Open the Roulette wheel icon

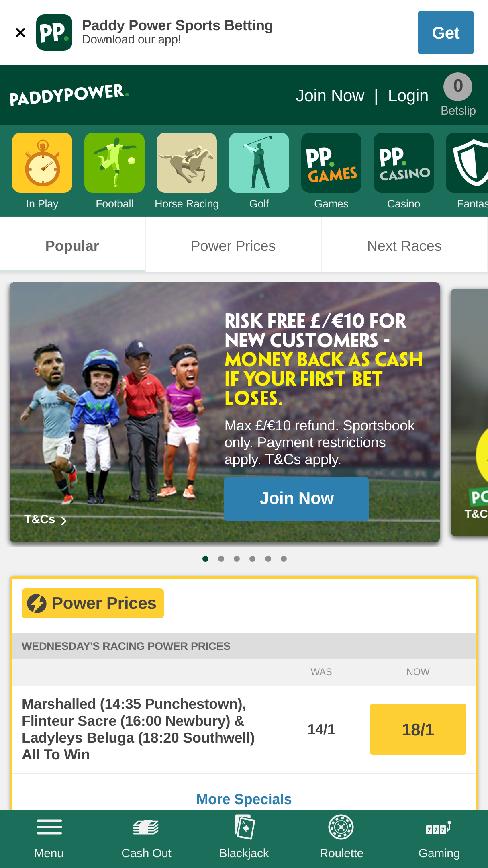(341, 827)
